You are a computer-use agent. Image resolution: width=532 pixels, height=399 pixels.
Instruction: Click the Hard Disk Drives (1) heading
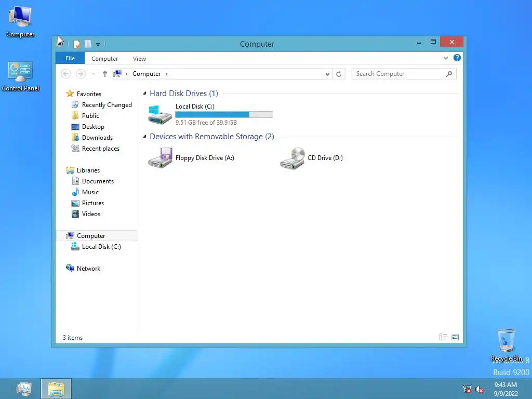pos(184,94)
